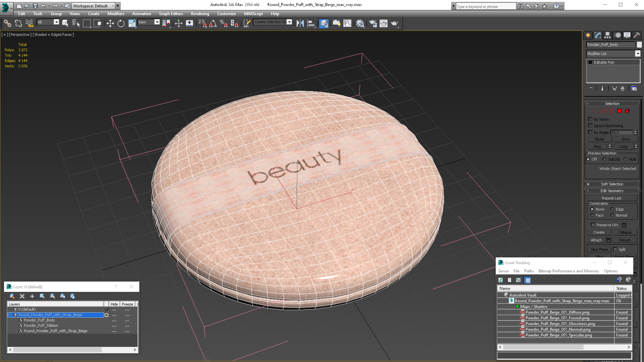
Task: Toggle the Percent Snap icon
Action: (224, 23)
